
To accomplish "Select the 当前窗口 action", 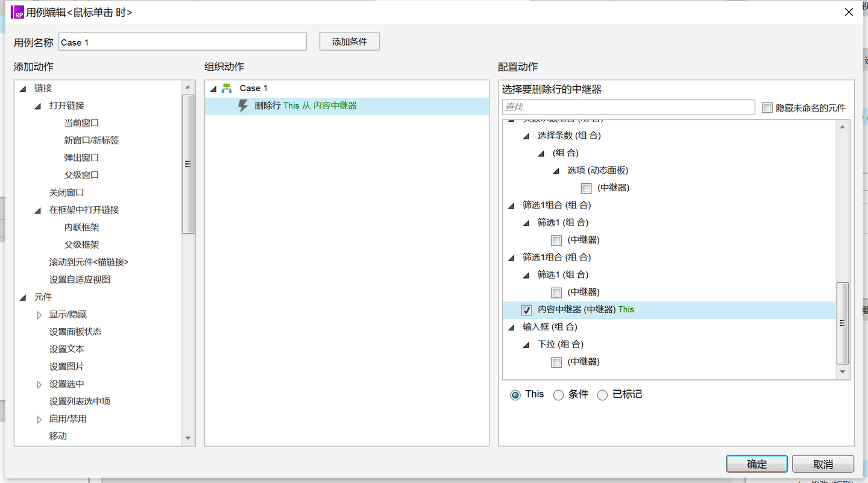I will 81,123.
